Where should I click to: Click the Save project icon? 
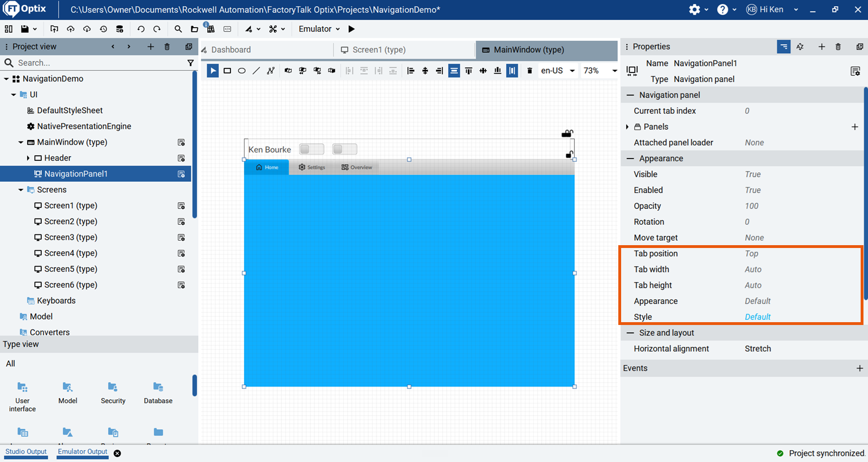coord(25,29)
